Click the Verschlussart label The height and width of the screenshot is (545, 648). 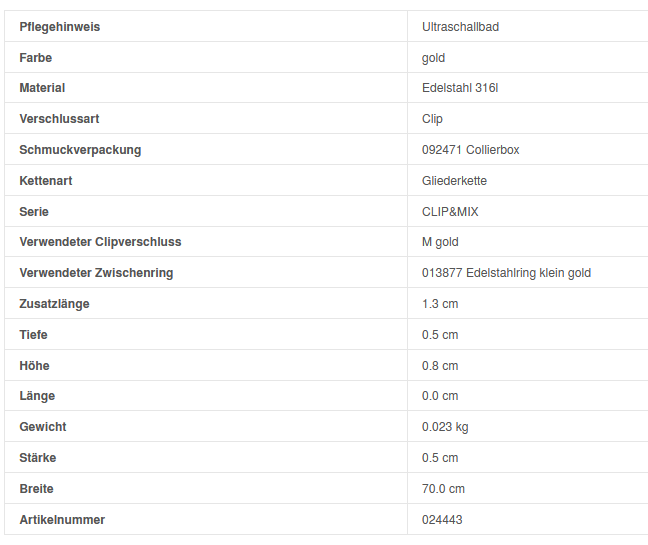click(x=59, y=119)
